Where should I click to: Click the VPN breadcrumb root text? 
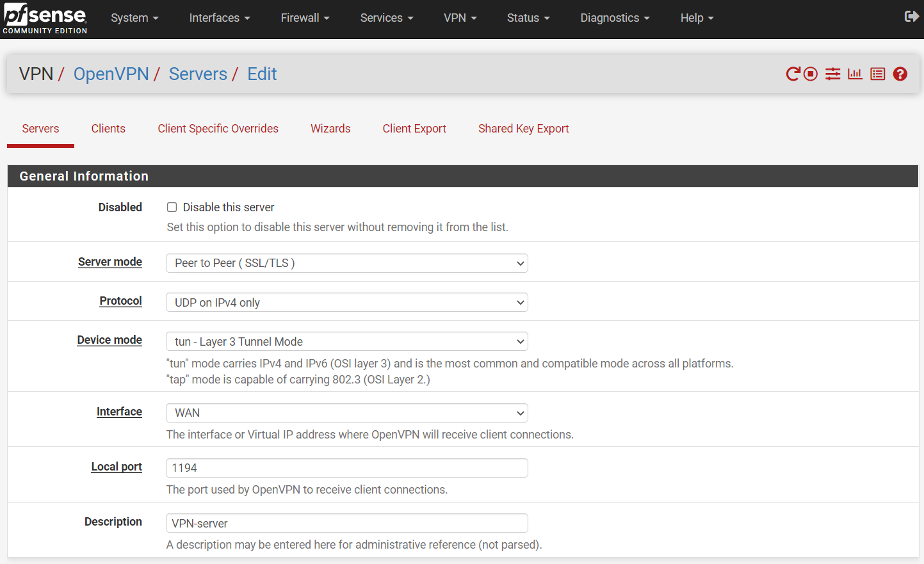click(36, 74)
